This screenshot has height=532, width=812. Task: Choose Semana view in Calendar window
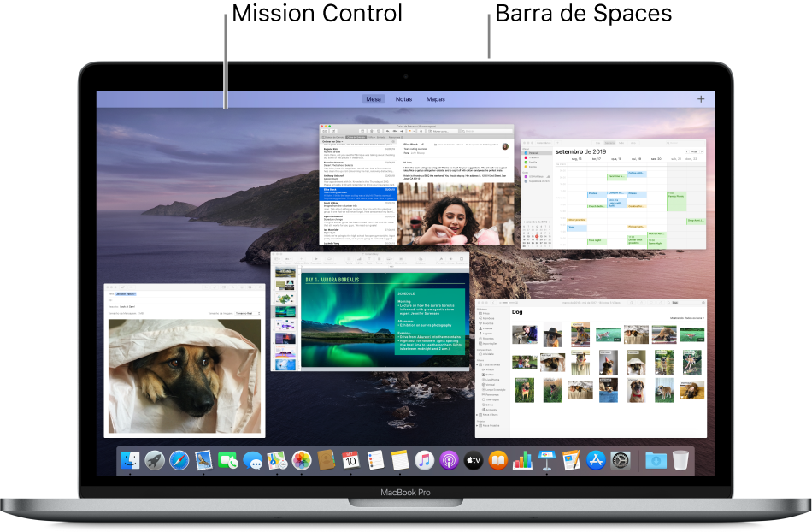[x=610, y=143]
